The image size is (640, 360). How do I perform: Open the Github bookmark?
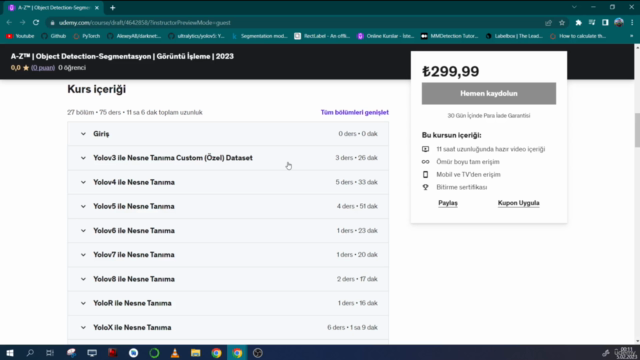coord(54,36)
